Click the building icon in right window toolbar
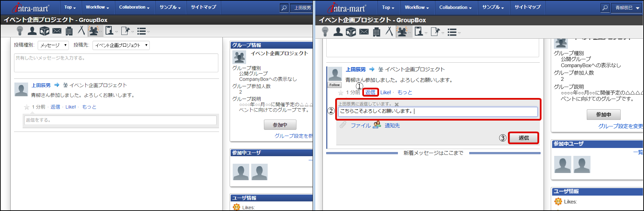The image size is (644, 211). pyautogui.click(x=376, y=32)
